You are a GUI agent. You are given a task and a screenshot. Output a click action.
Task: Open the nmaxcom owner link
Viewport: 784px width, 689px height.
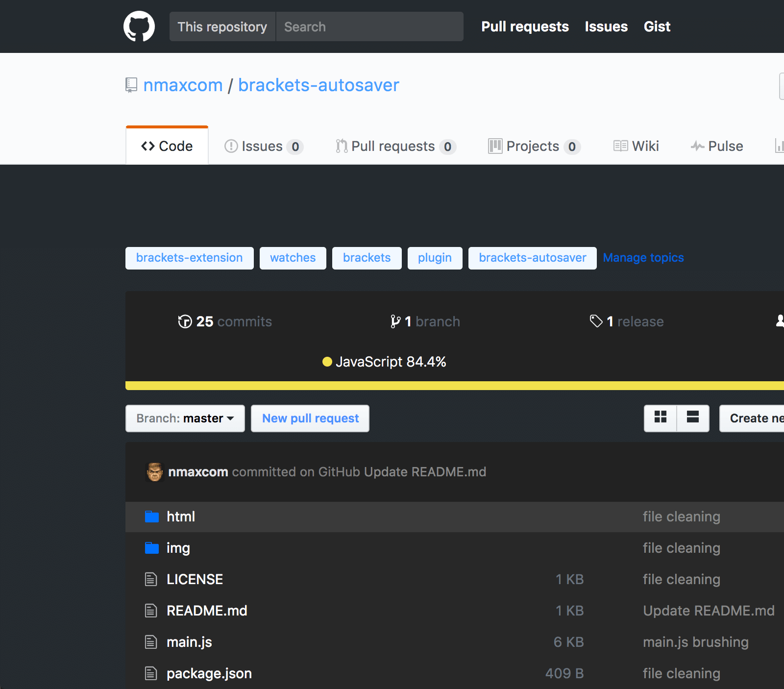(183, 85)
